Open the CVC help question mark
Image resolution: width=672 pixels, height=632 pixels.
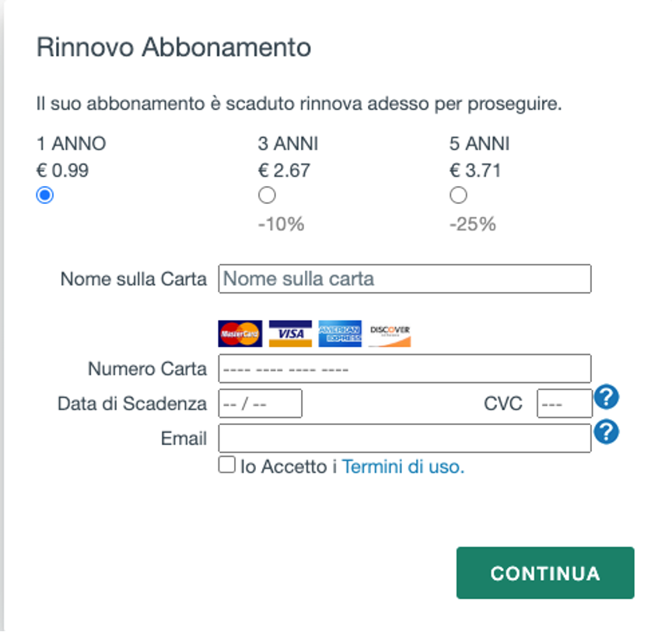coord(606,399)
